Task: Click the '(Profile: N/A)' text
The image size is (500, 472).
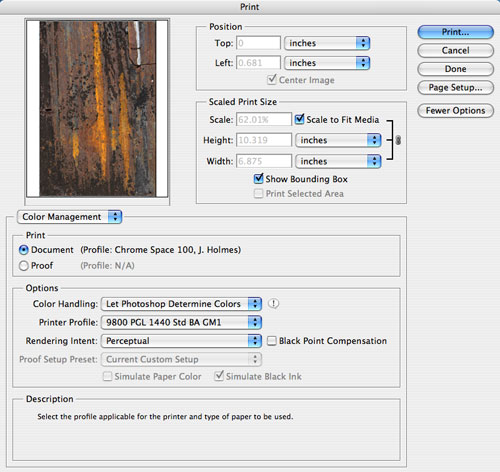Action: click(x=107, y=266)
